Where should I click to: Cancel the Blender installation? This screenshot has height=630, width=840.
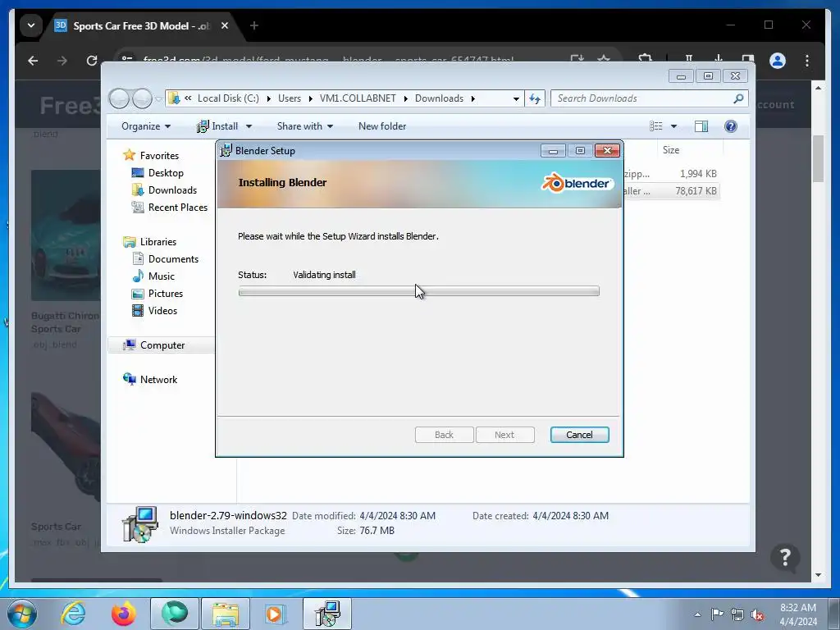pos(579,435)
